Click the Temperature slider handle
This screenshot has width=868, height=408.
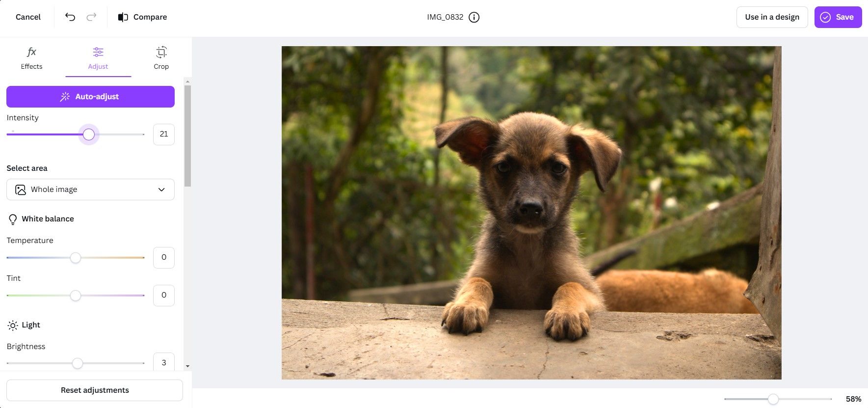76,258
